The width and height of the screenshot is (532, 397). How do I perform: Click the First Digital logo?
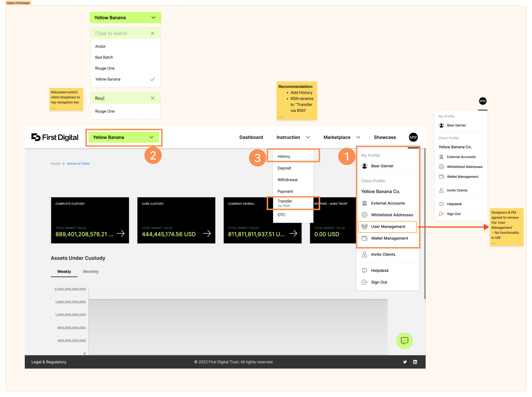pyautogui.click(x=55, y=137)
